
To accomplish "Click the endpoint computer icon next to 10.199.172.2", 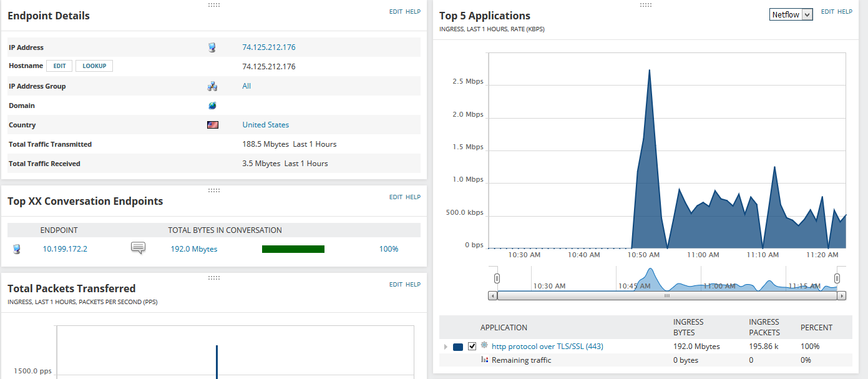I will pyautogui.click(x=17, y=249).
